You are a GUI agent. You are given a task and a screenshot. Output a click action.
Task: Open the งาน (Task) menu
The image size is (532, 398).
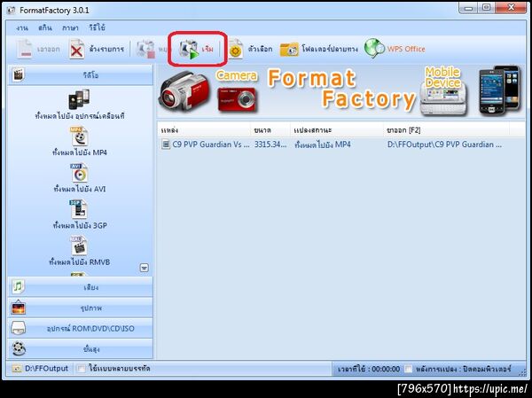click(x=22, y=27)
